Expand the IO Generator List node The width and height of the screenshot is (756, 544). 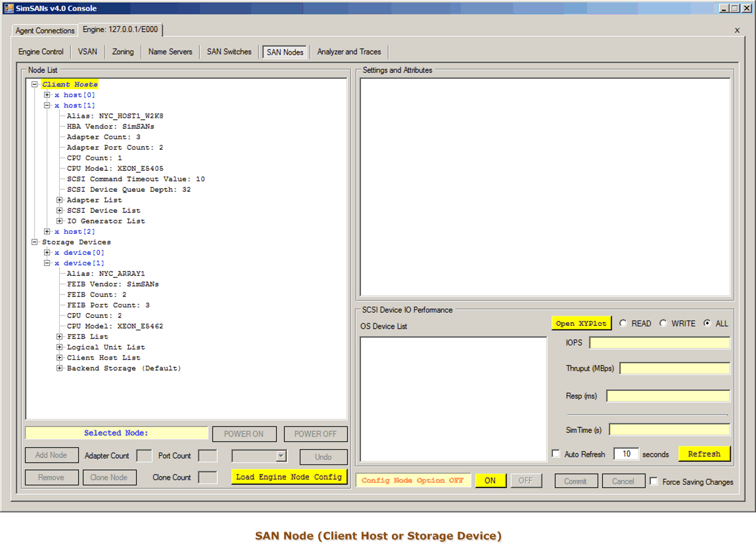[60, 221]
